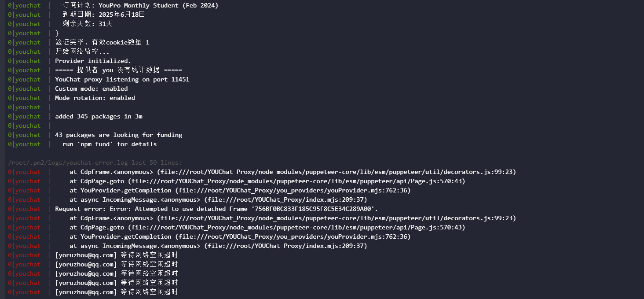This screenshot has height=299, width=644.
Task: Select the 有效cookie数量 1 validation line
Action: pyautogui.click(x=102, y=42)
